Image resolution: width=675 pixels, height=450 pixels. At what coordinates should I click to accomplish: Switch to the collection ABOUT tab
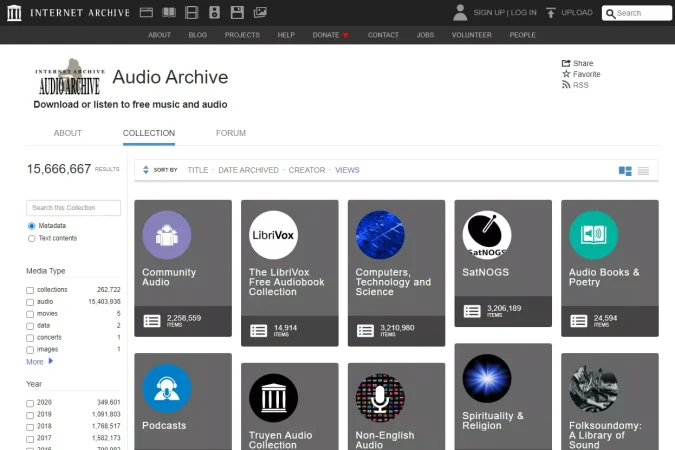tap(68, 133)
